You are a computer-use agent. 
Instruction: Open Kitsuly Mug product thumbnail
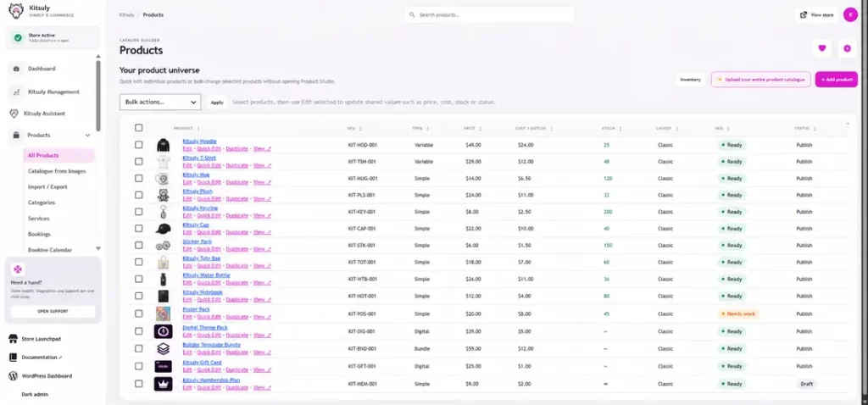(163, 179)
